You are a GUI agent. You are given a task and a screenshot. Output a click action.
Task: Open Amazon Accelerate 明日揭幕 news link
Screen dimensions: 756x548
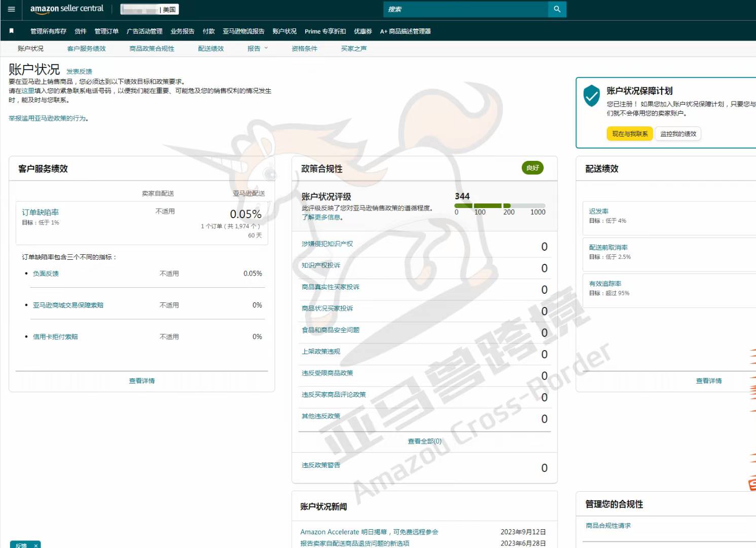pyautogui.click(x=369, y=532)
